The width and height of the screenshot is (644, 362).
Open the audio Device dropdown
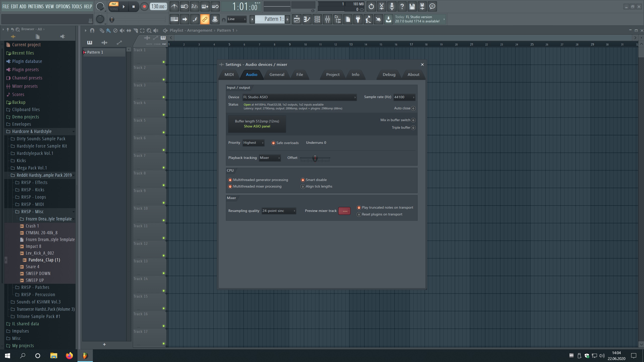click(x=299, y=97)
